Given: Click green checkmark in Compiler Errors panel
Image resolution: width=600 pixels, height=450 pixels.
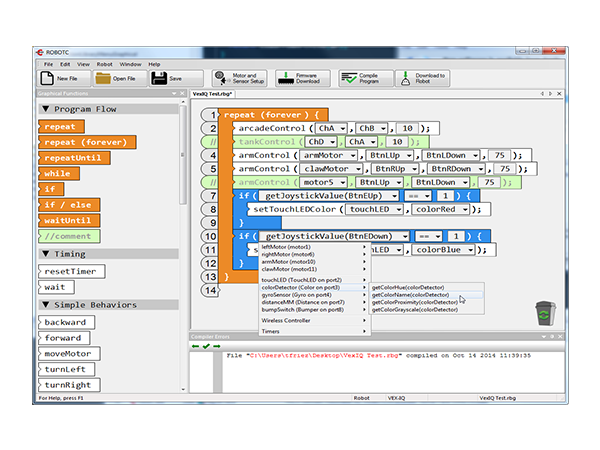Looking at the screenshot, I should pos(206,346).
